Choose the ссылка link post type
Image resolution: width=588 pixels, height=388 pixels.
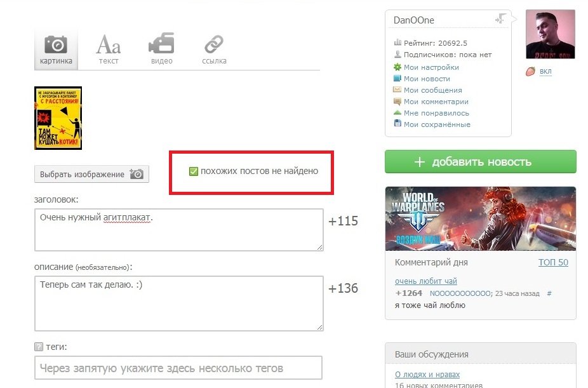coord(214,50)
